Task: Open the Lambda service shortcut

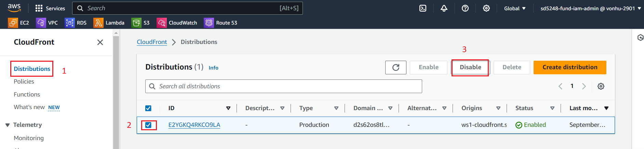Action: (109, 23)
